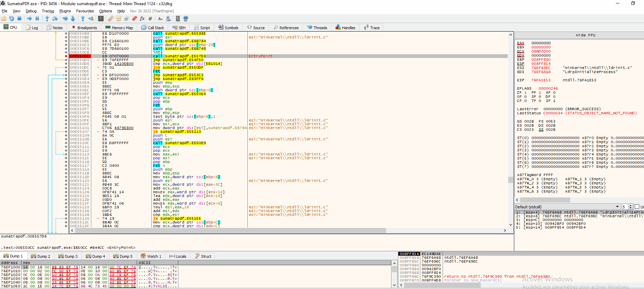This screenshot has width=644, height=289.
Task: Click the Trace Into icon
Action: pos(65,19)
